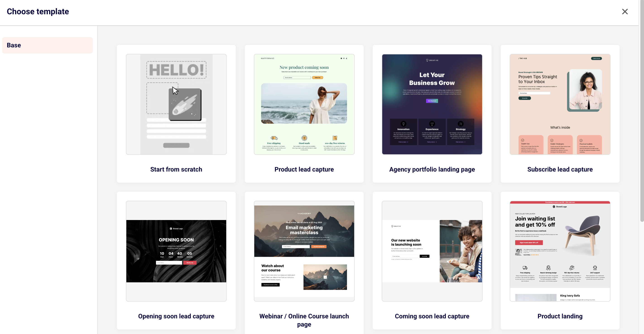
Task: Open the Start from scratch thumbnail
Action: tap(176, 104)
